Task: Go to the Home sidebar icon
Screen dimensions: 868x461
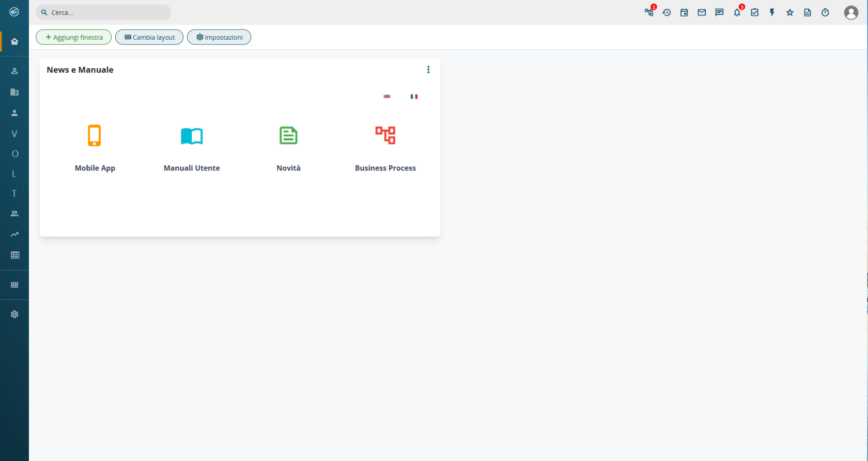Action: pyautogui.click(x=14, y=41)
